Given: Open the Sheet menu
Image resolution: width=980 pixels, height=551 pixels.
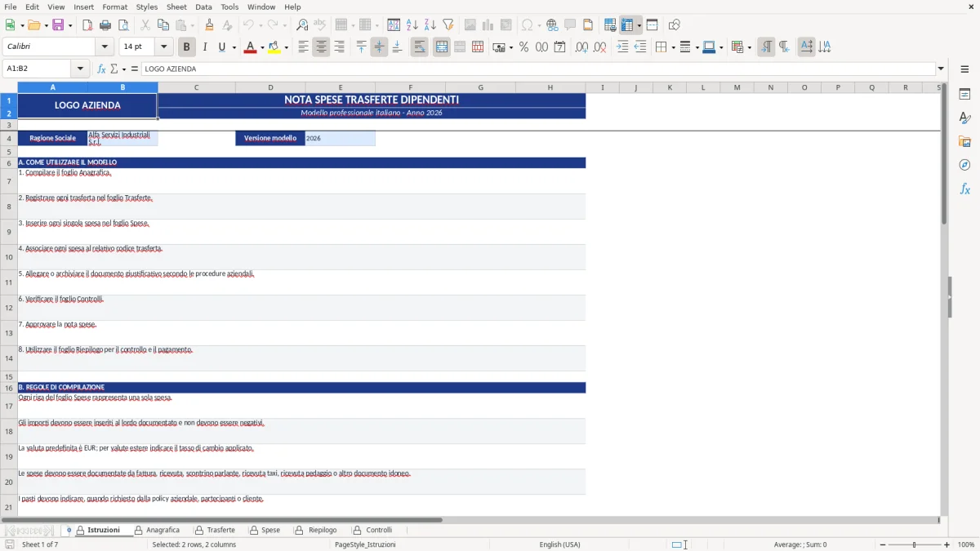Looking at the screenshot, I should pos(176,7).
